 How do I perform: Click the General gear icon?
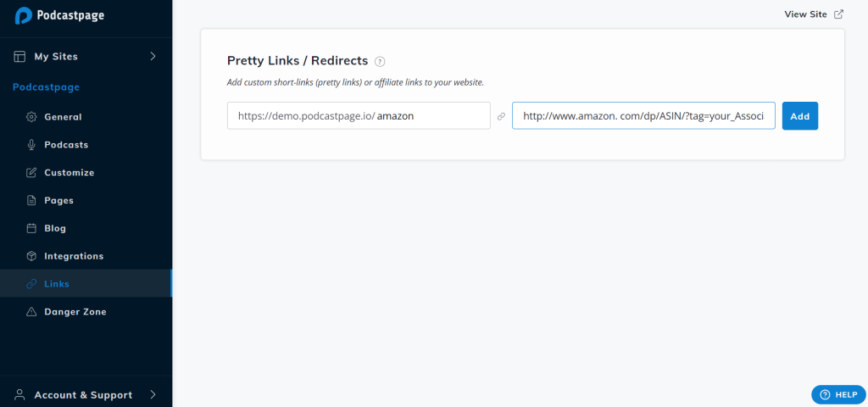[x=31, y=117]
